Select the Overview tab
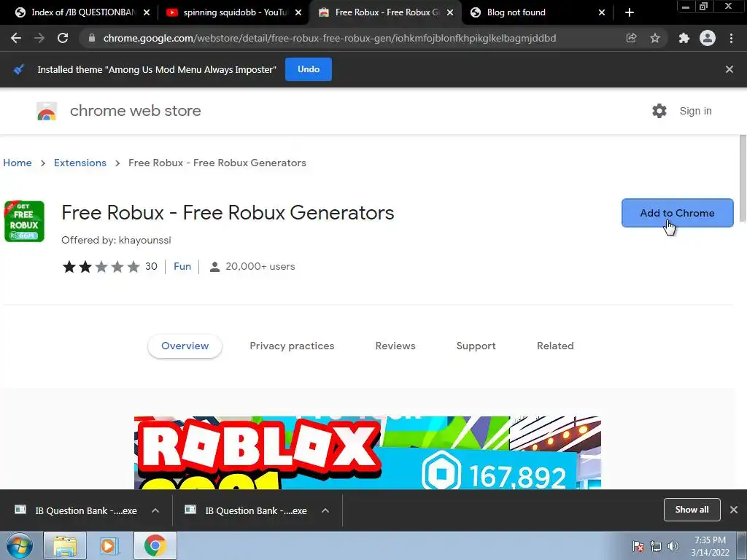This screenshot has width=747, height=560. 185,346
